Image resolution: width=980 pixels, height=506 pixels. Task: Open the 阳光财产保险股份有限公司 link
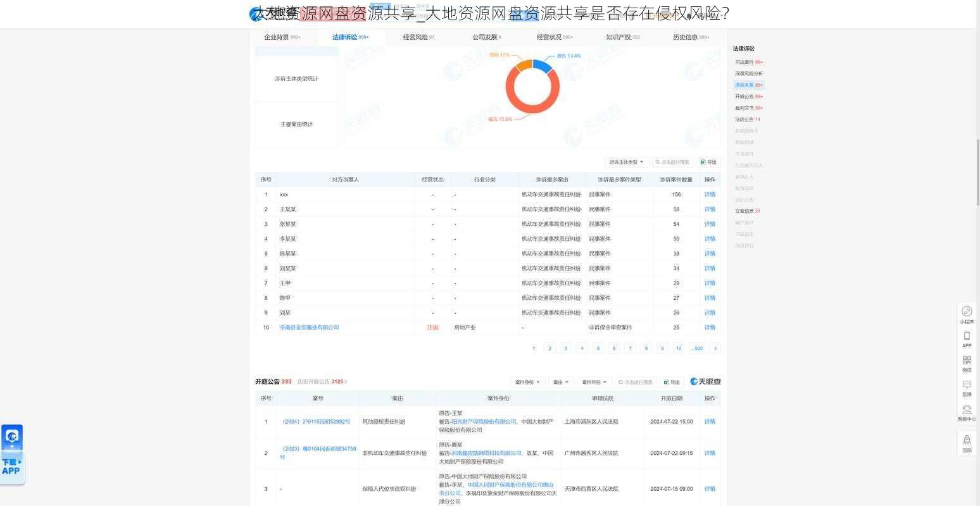(x=484, y=421)
